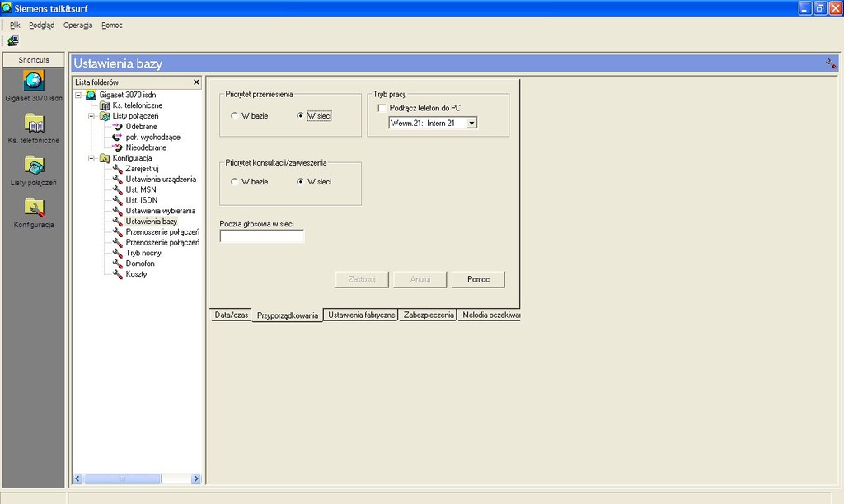Click the Ks. telefoniczne tree icon
844x504 pixels.
click(105, 105)
